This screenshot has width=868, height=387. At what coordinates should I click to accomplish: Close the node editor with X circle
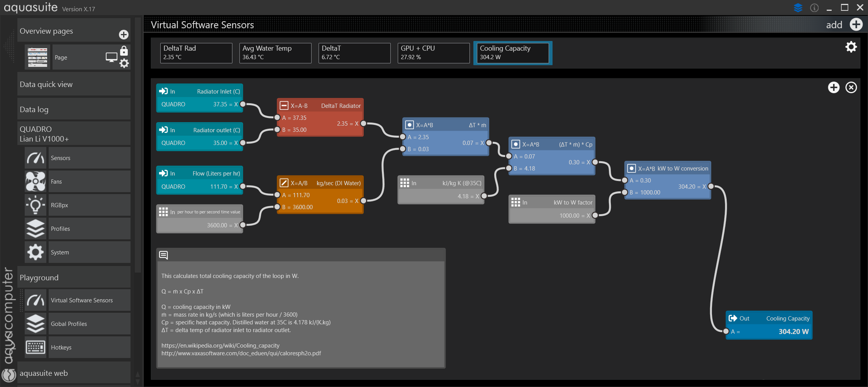point(851,87)
